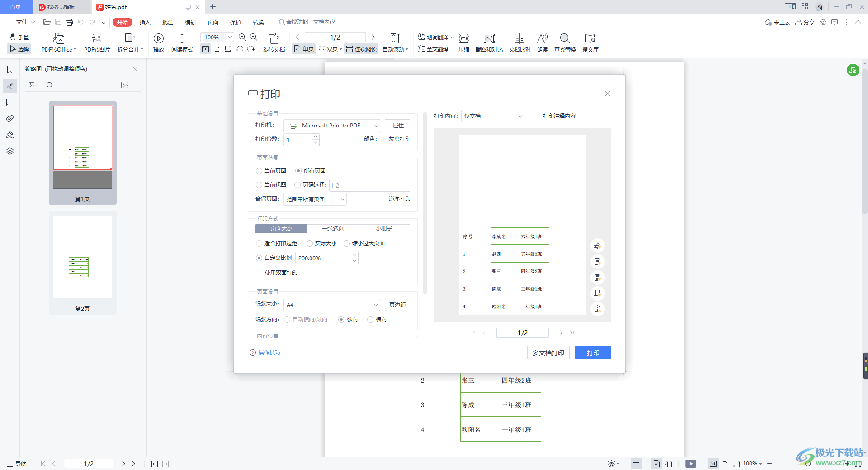Image resolution: width=868 pixels, height=470 pixels.
Task: Open the printer Microsoft Print to PDF dropdown
Action: tap(332, 126)
